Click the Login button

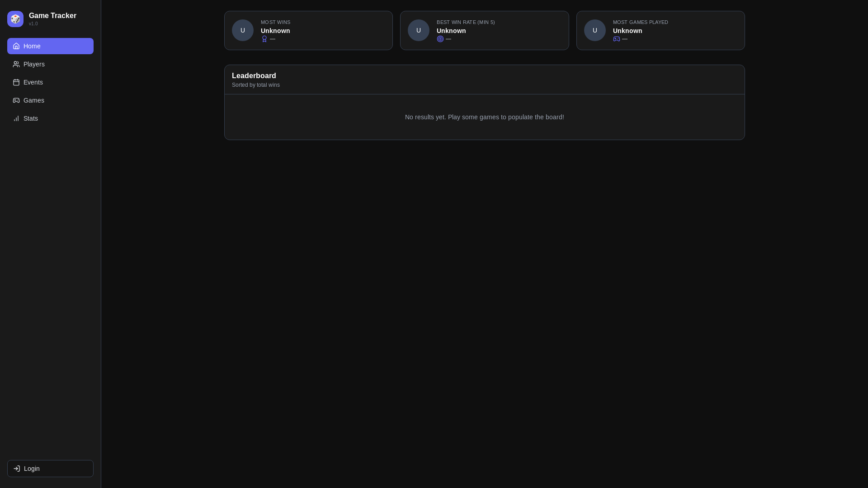(50, 469)
